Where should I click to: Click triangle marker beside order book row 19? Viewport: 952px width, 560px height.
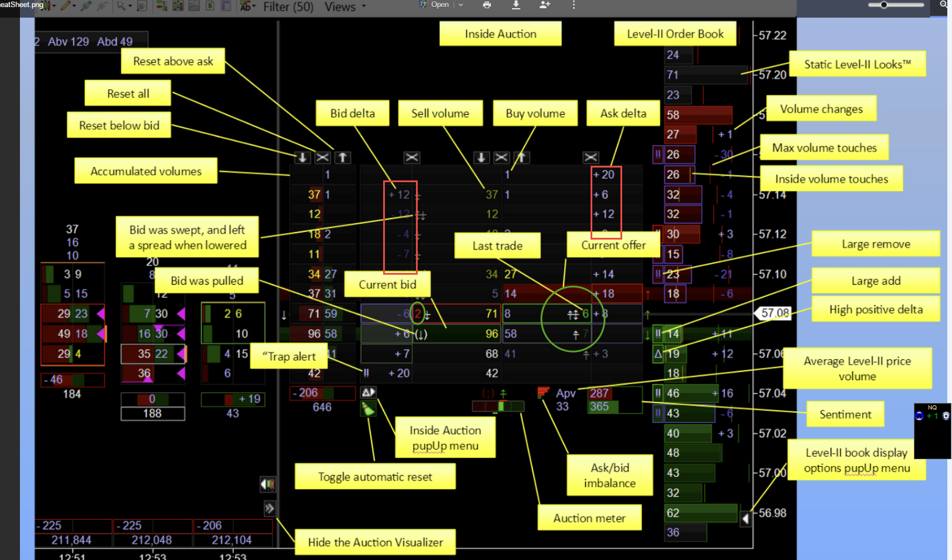pyautogui.click(x=658, y=354)
